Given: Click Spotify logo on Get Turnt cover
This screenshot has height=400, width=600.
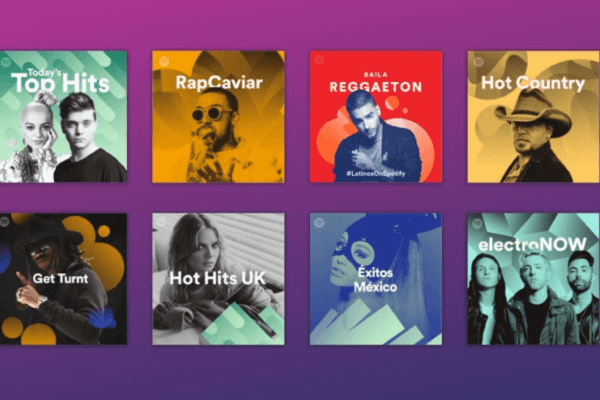Looking at the screenshot, I should coord(5,221).
